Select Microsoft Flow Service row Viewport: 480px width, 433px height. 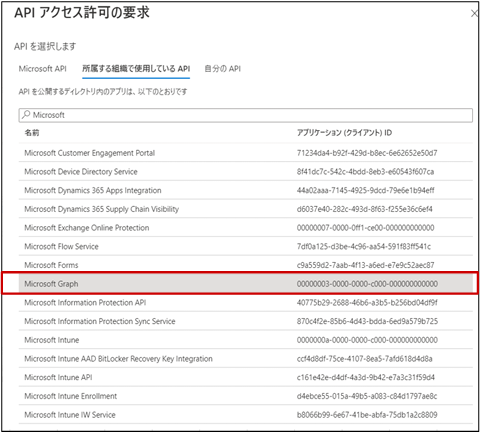pos(246,246)
